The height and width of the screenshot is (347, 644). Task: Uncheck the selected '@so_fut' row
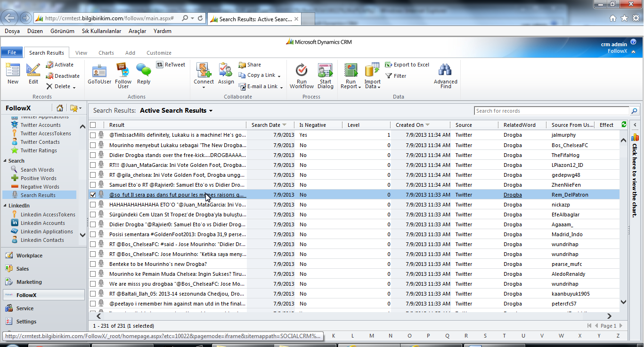(93, 195)
